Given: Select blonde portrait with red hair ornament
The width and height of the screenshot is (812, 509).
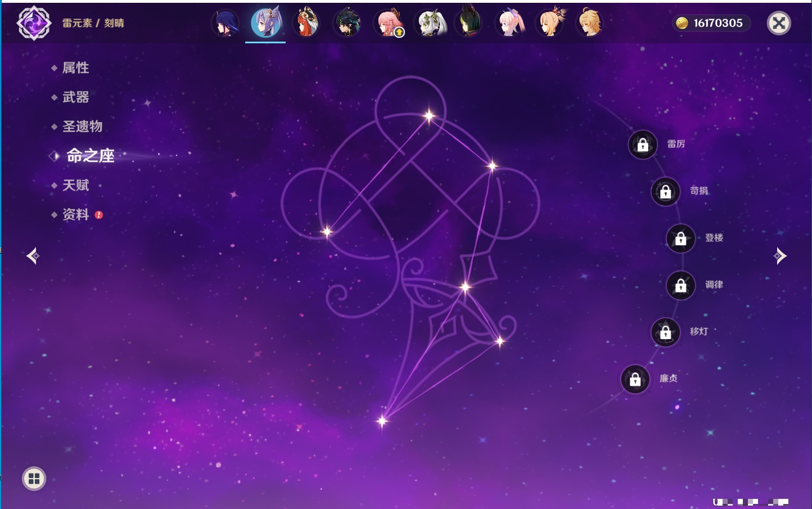Looking at the screenshot, I should click(x=550, y=23).
